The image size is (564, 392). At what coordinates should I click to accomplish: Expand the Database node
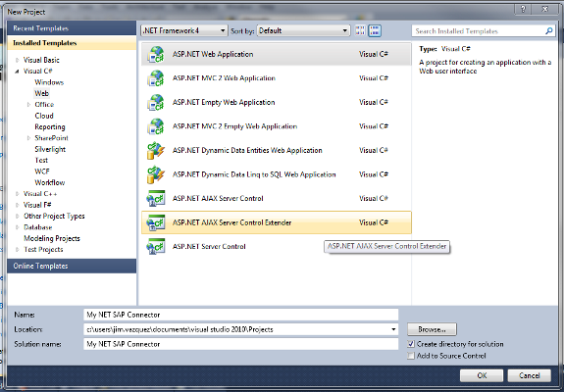pyautogui.click(x=17, y=227)
